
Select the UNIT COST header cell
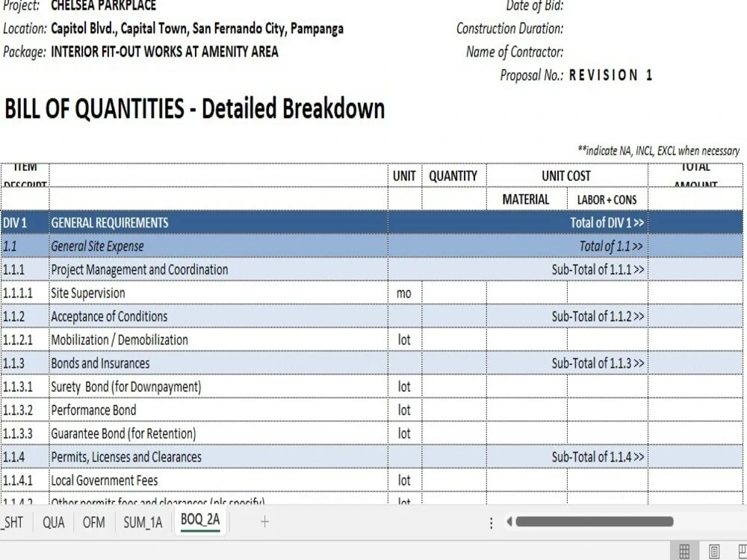click(567, 175)
